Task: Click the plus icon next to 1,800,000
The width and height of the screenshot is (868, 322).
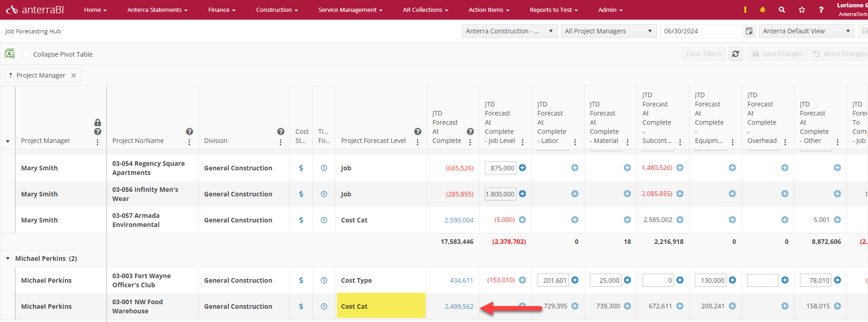Action: (x=522, y=194)
